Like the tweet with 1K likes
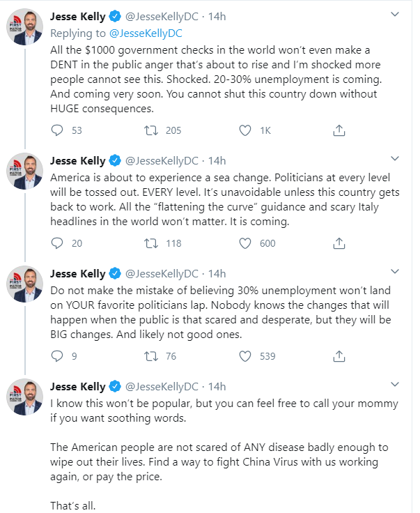The width and height of the screenshot is (420, 513). click(x=245, y=130)
